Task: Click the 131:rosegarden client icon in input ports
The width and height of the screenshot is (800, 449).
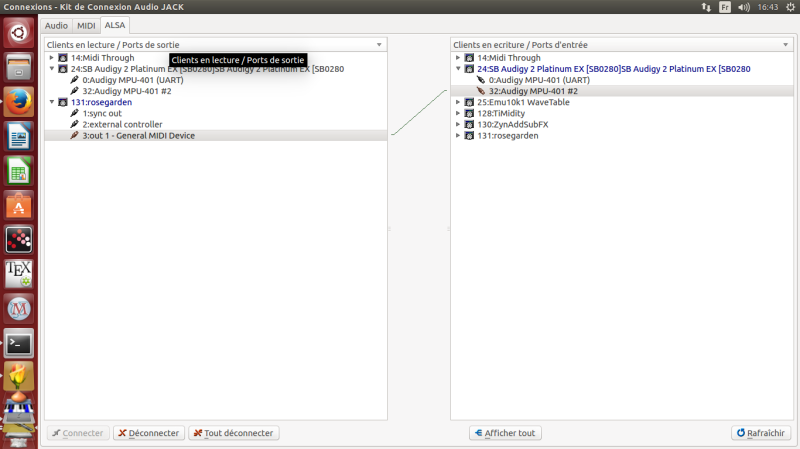Action: [469, 136]
